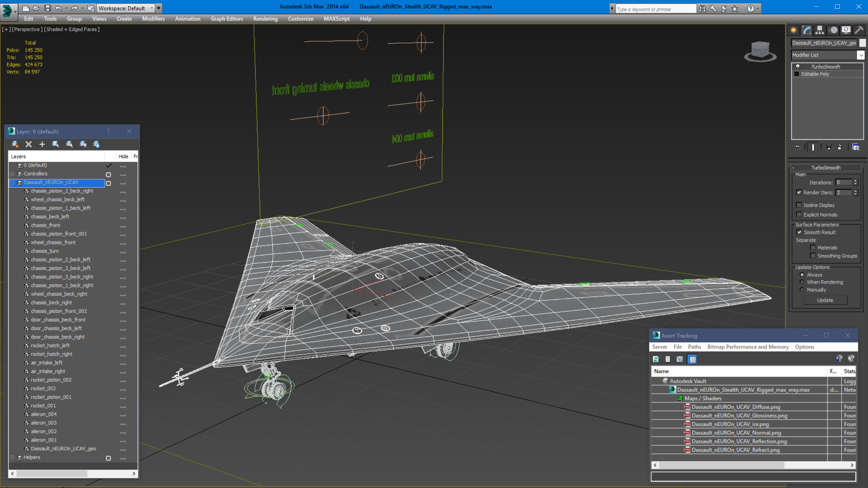The width and height of the screenshot is (868, 488).
Task: Enable Isoline Display checkbox
Action: pyautogui.click(x=799, y=205)
